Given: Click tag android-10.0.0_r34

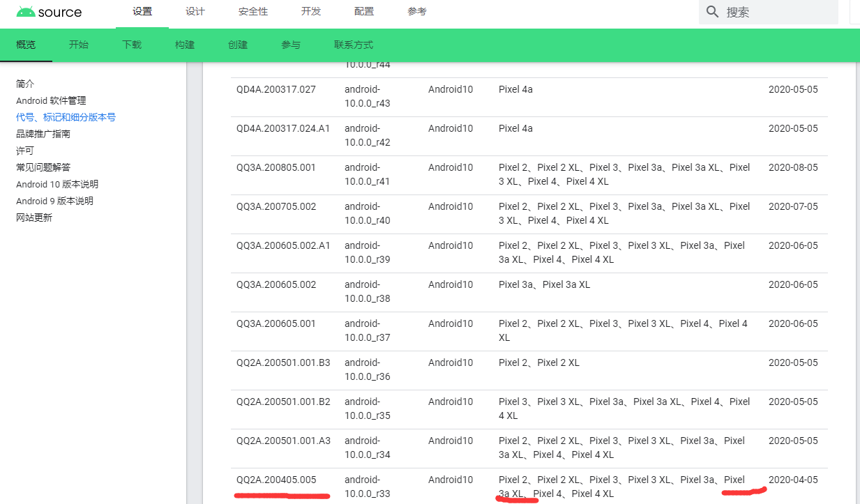Looking at the screenshot, I should 368,448.
